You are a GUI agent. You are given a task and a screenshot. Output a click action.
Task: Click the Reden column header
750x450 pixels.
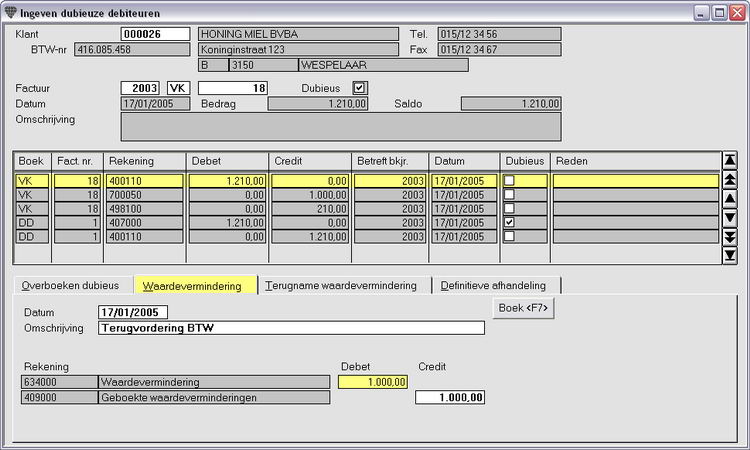point(636,161)
